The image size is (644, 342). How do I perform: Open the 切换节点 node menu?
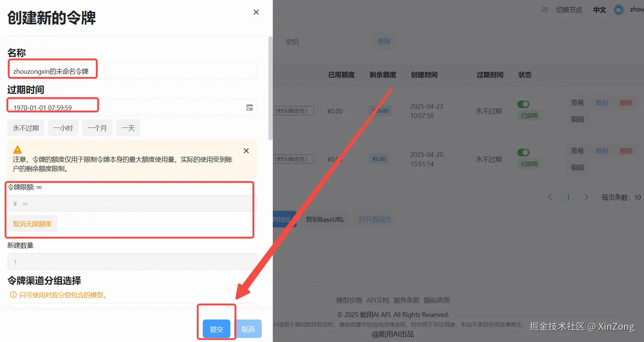pos(569,10)
